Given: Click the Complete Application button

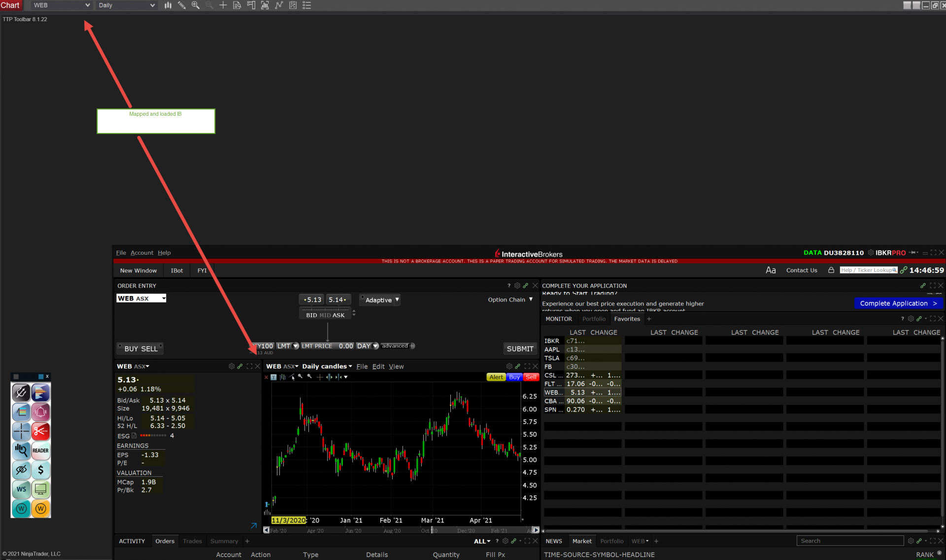Looking at the screenshot, I should [898, 303].
